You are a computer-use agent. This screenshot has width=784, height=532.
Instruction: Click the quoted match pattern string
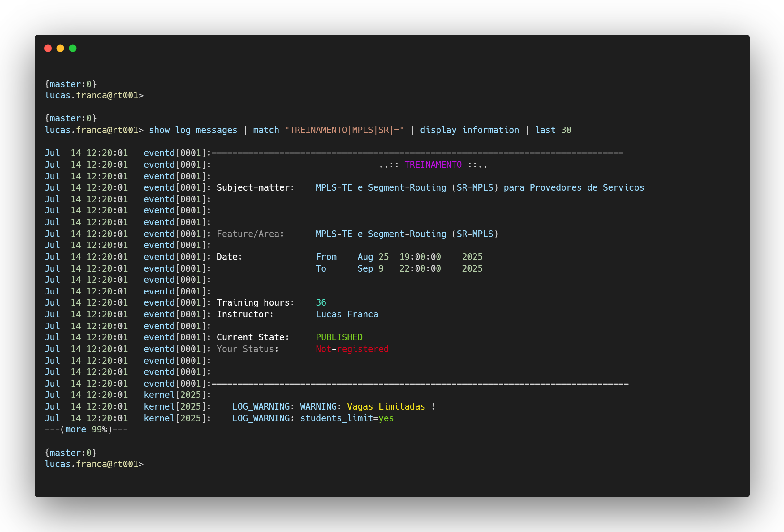coord(344,130)
